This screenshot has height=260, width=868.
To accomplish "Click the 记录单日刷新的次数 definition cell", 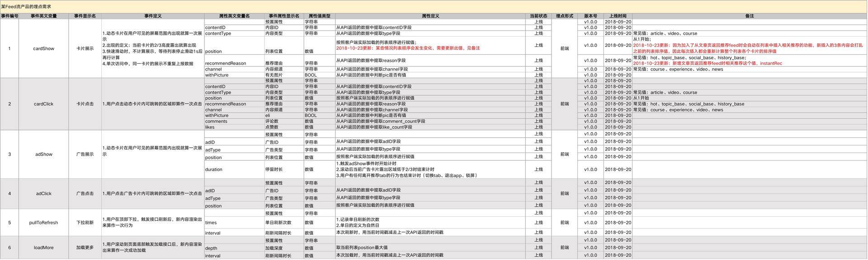I will pos(430,223).
